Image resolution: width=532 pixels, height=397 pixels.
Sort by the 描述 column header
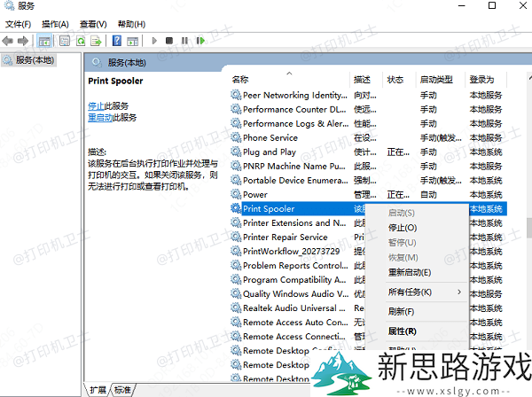pos(365,80)
